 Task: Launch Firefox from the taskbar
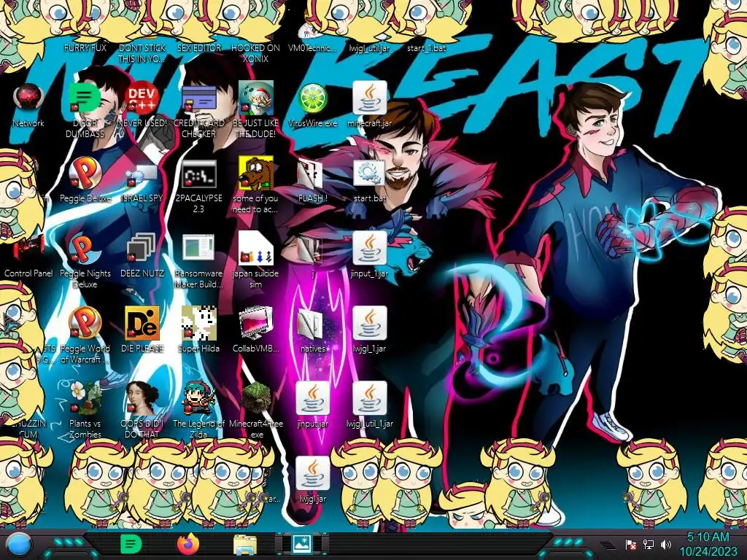tap(188, 544)
